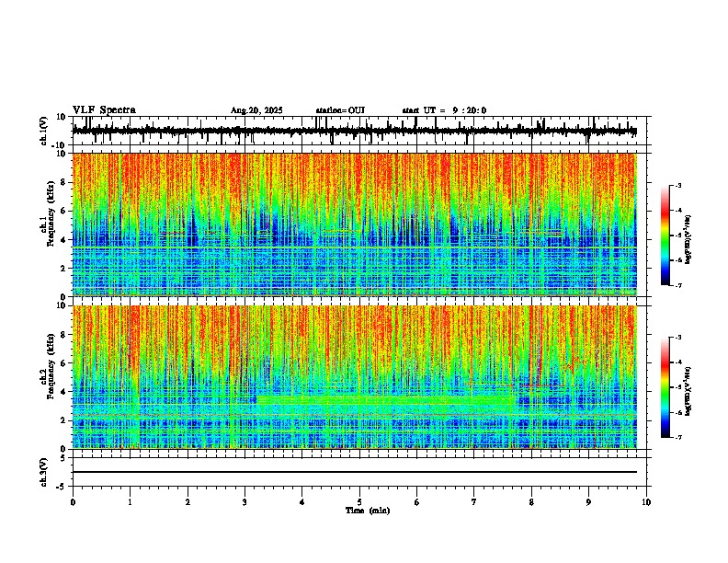Click the '0' tick label on the time axis

[x=73, y=502]
